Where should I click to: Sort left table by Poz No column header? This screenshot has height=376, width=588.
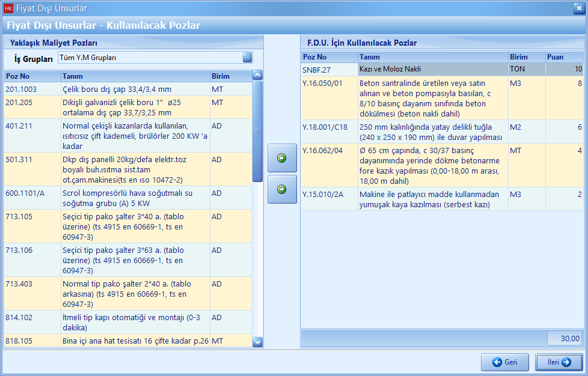tap(31, 76)
